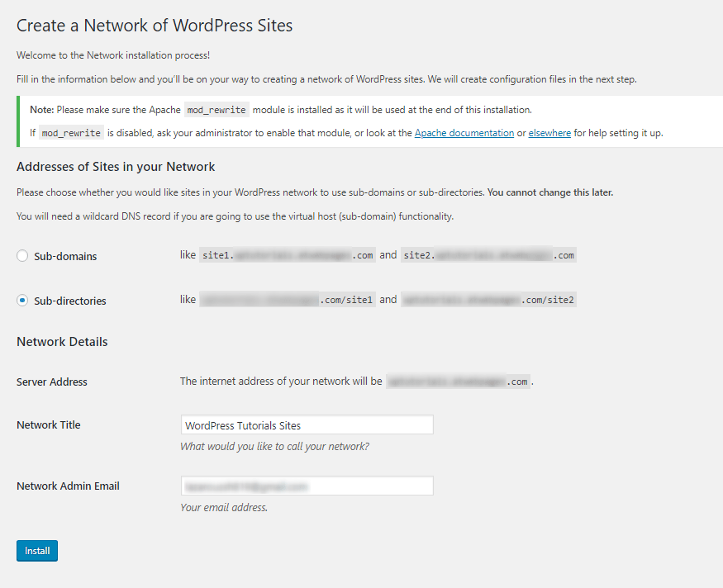Click the "Network Admin Email" field label

pos(68,486)
